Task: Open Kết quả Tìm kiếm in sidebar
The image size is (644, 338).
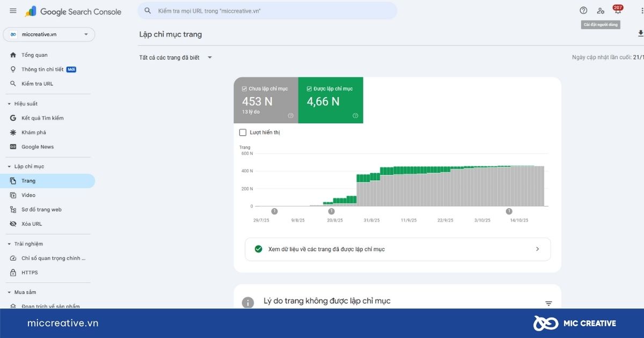Action: tap(42, 118)
